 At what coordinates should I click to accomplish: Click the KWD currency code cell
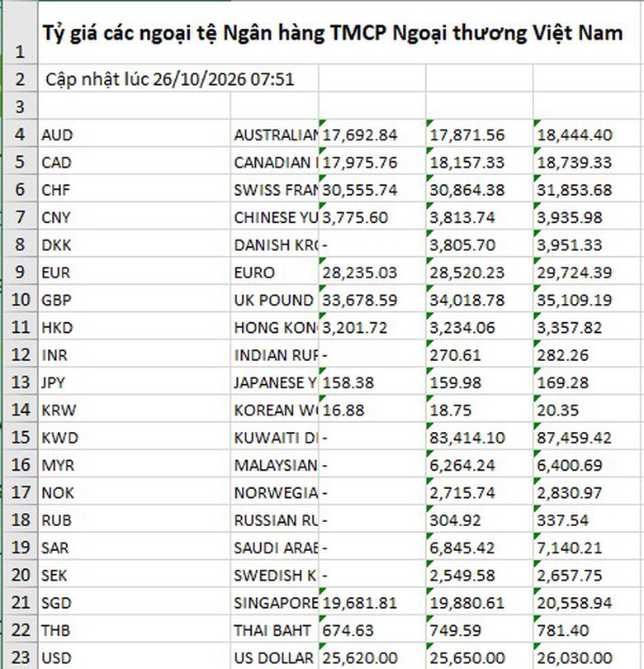(134, 436)
